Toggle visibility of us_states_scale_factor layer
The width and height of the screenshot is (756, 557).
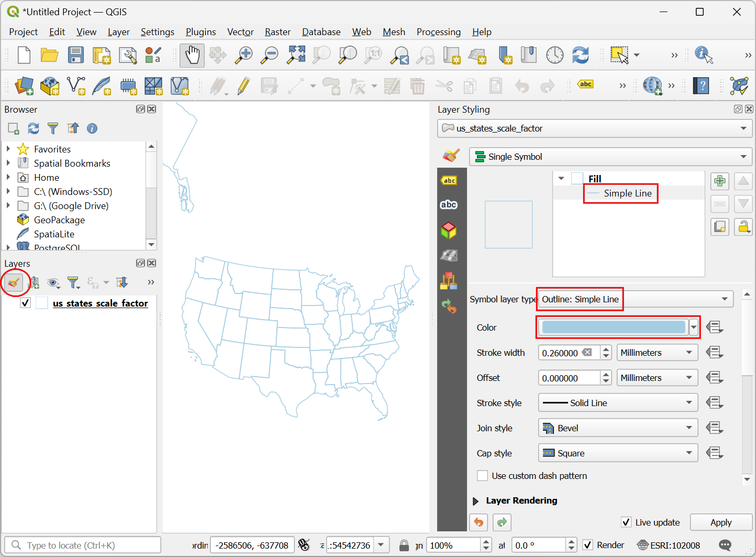click(x=25, y=303)
